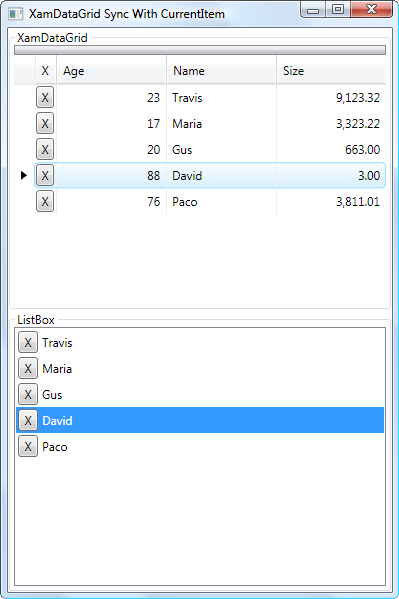Select Travis item in ListBox

200,342
